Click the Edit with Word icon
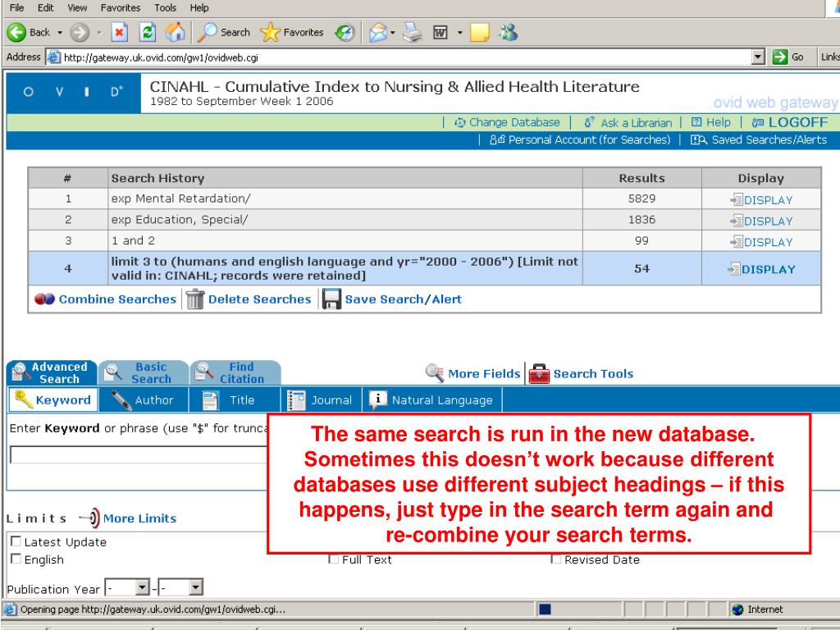 (x=440, y=33)
